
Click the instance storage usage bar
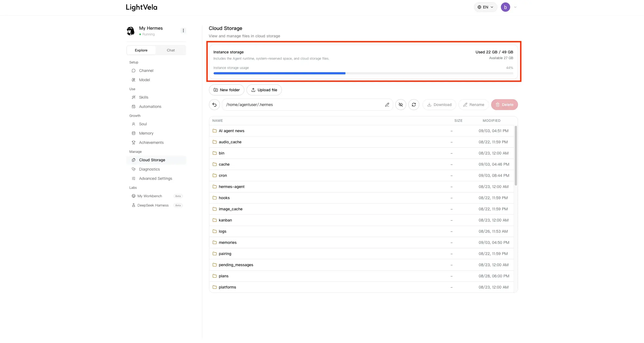coord(363,73)
